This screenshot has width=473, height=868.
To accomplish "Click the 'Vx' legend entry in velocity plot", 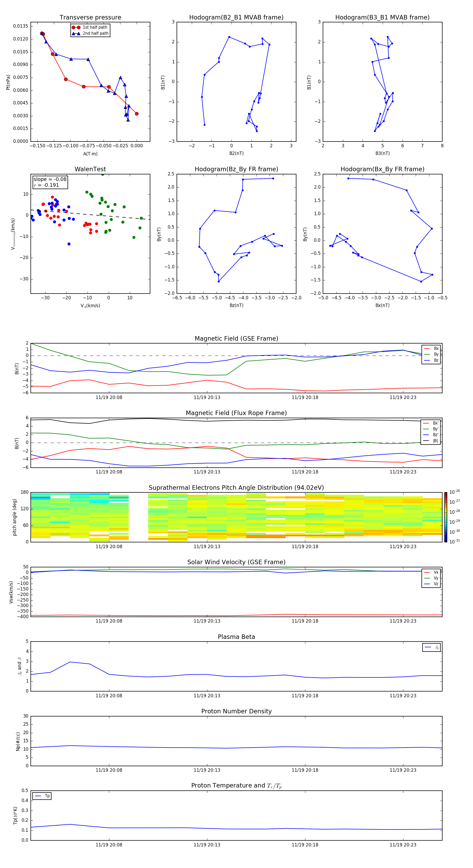I will [x=431, y=572].
